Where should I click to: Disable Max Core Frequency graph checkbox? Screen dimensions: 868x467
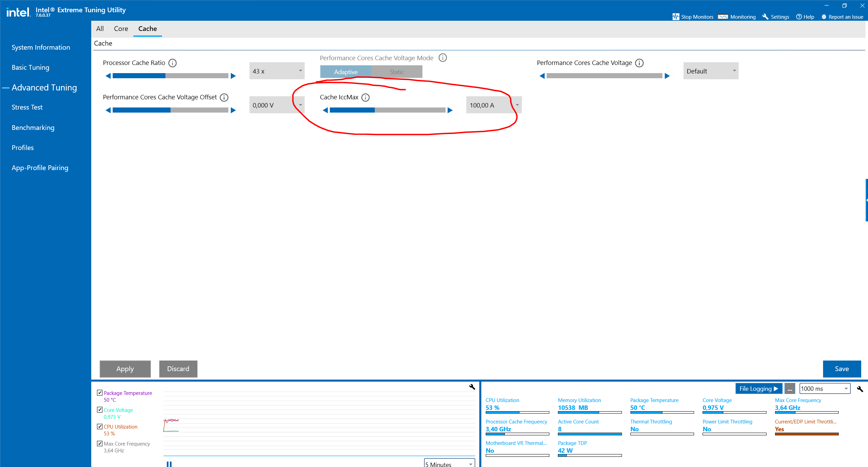pyautogui.click(x=100, y=444)
